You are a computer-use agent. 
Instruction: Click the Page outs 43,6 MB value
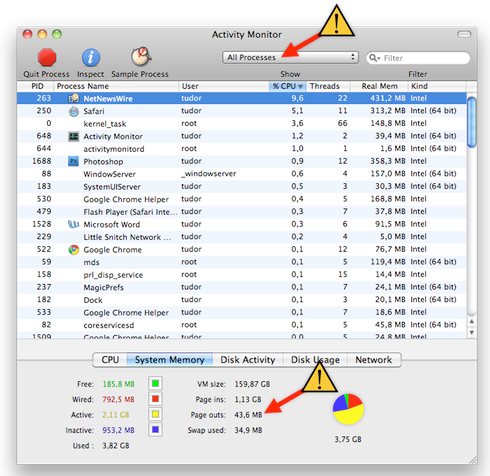click(248, 415)
